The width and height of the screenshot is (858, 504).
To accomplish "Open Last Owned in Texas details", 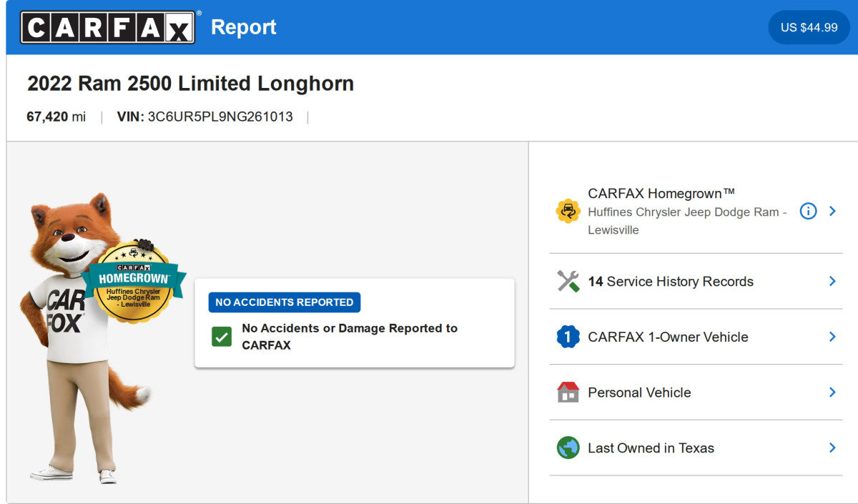I will click(x=651, y=448).
